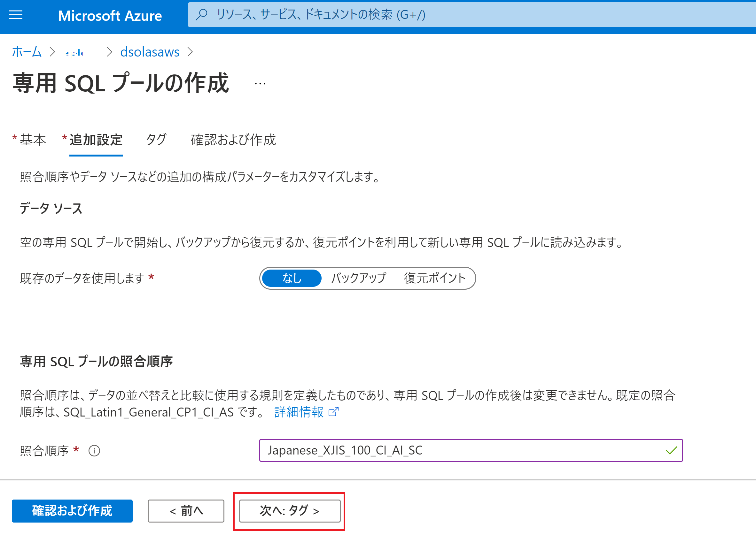Open the info tooltip beside 照合順序
756x535 pixels.
[94, 451]
